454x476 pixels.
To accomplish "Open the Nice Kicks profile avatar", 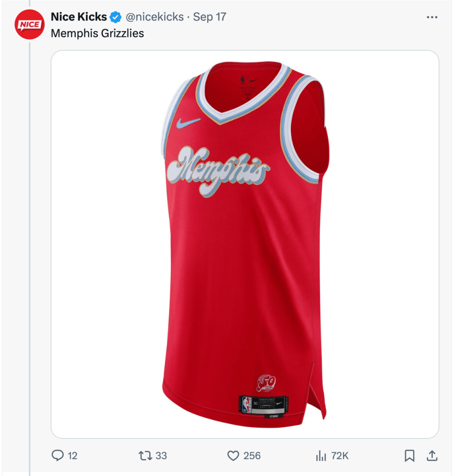I will [x=29, y=24].
